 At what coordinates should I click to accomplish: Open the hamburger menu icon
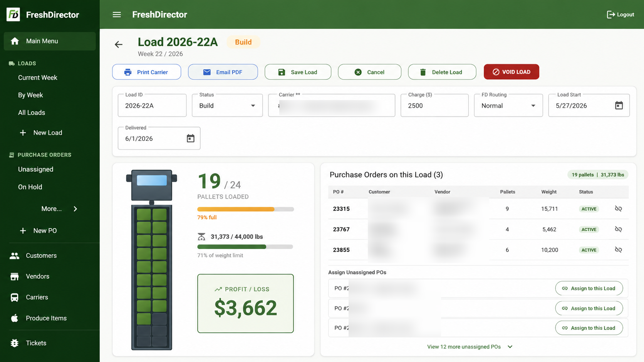(x=117, y=15)
